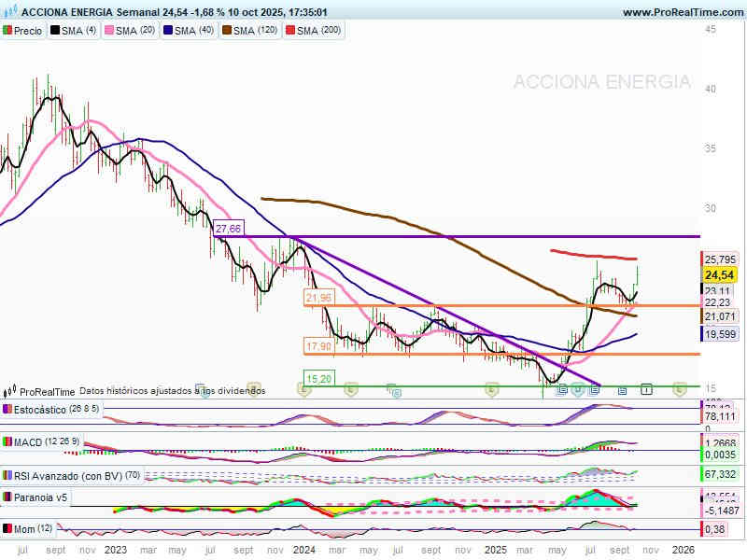Click the 2025 label on time axis
This screenshot has width=747, height=560.
pyautogui.click(x=495, y=550)
